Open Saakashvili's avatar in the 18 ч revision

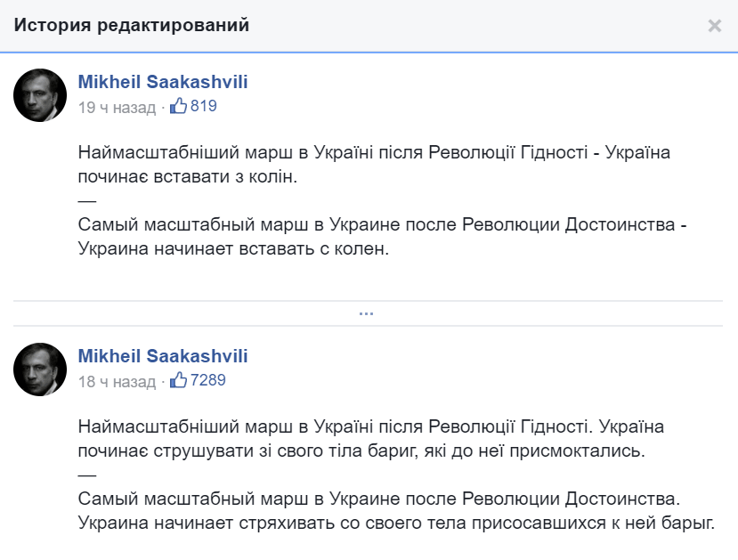pos(40,369)
